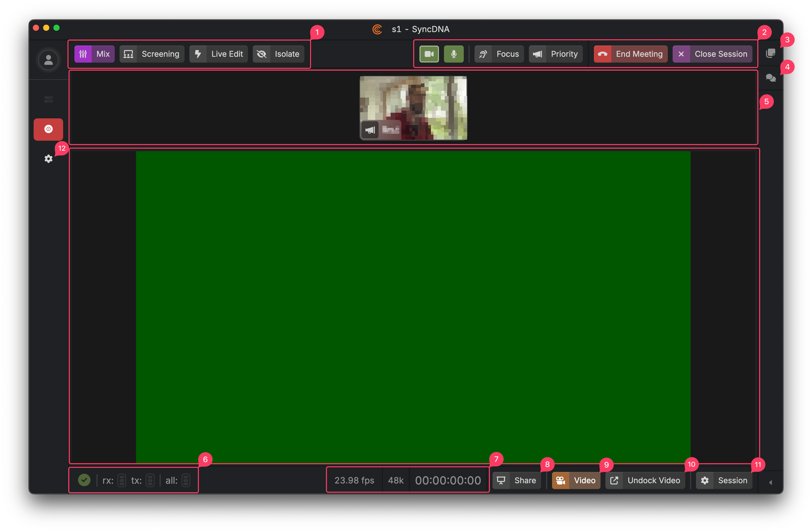The image size is (812, 532).
Task: Collapse the panel with the bottom-right arrow
Action: (x=770, y=482)
